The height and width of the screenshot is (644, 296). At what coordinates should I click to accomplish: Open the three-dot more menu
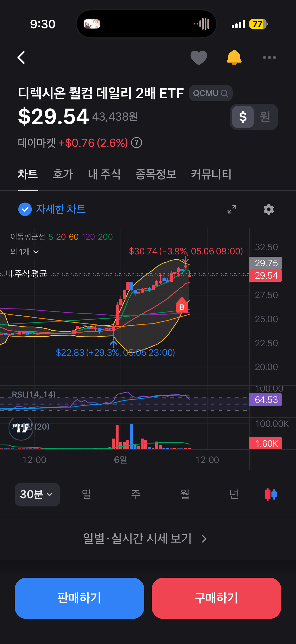pyautogui.click(x=269, y=57)
